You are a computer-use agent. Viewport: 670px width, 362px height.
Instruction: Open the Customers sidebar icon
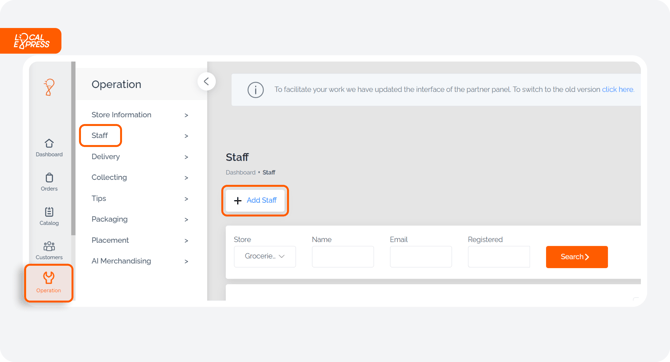(49, 250)
